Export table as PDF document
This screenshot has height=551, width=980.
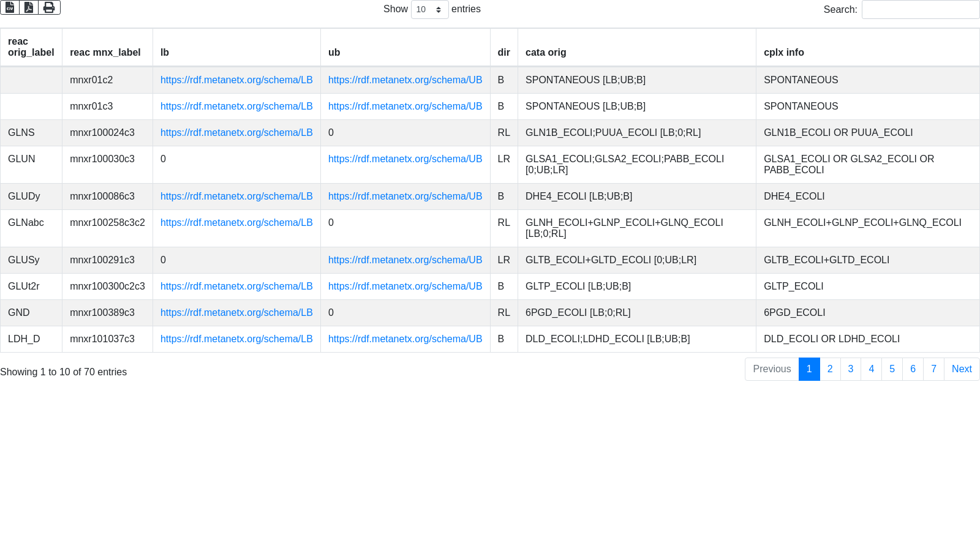click(x=29, y=7)
